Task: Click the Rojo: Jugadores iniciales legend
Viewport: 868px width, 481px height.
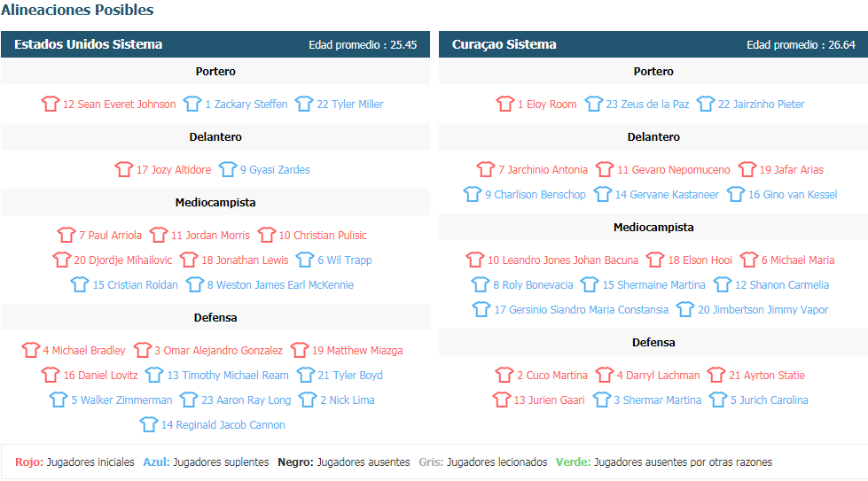Action: click(74, 462)
